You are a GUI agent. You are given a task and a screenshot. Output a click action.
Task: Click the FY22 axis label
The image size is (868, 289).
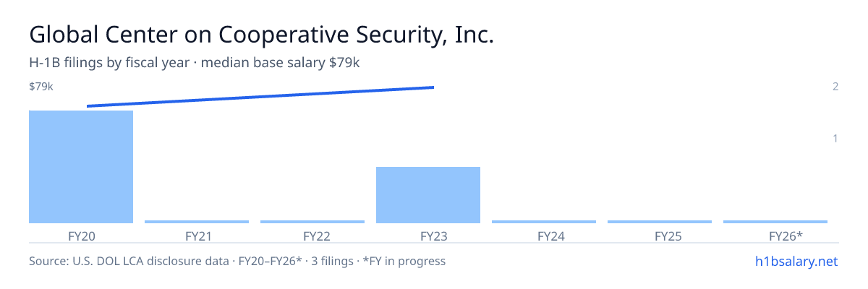pos(312,236)
